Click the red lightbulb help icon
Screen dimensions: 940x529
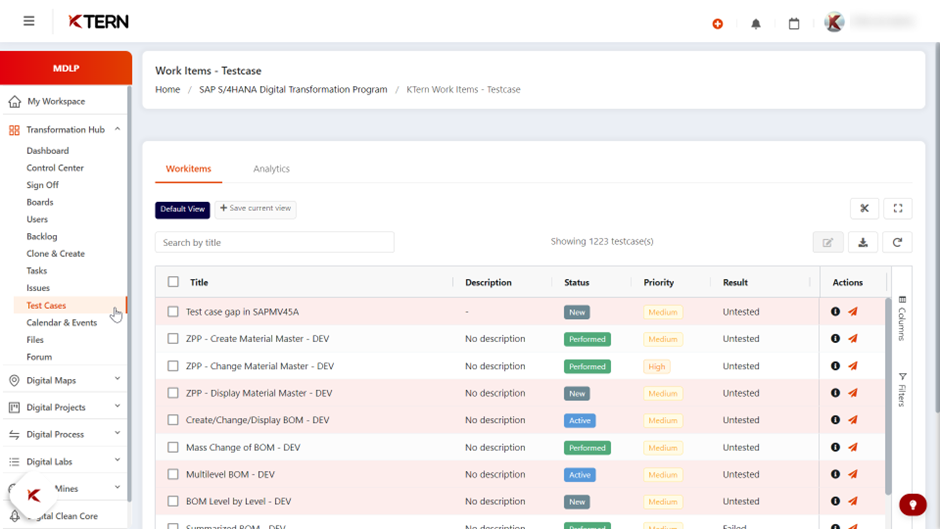coord(912,505)
